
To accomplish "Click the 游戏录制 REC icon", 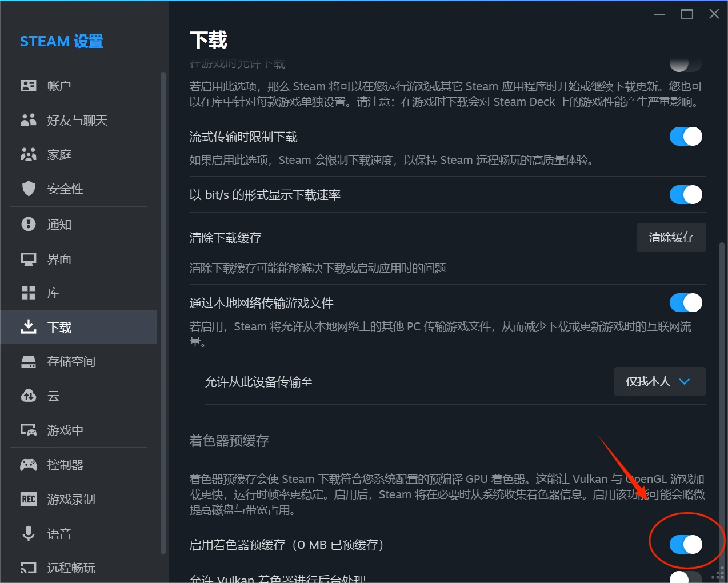I will coord(29,499).
